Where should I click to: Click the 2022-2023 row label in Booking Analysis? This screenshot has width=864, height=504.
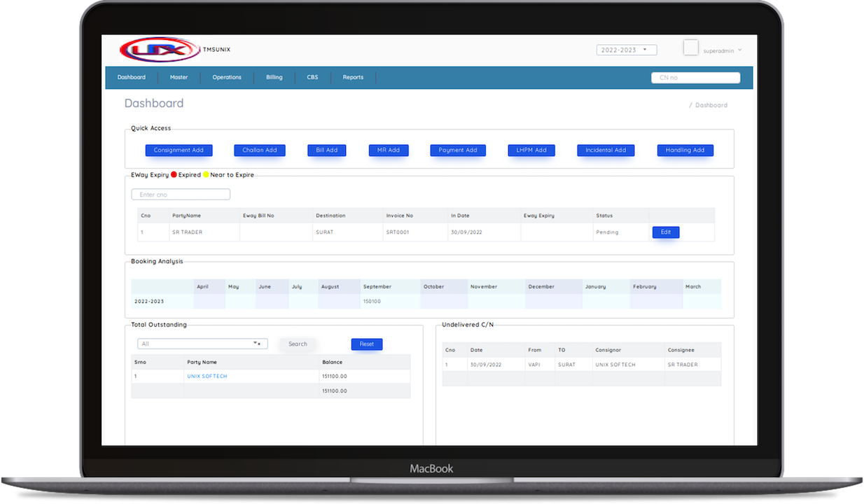(149, 302)
